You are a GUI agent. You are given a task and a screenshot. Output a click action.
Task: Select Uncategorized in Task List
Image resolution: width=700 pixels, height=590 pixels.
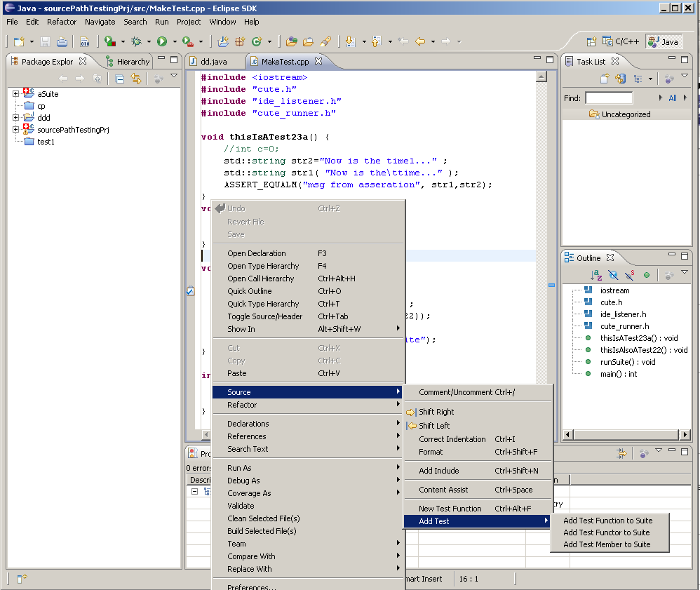coord(626,114)
